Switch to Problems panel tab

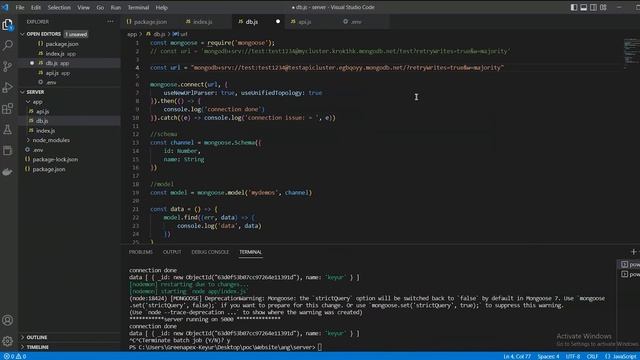(141, 252)
